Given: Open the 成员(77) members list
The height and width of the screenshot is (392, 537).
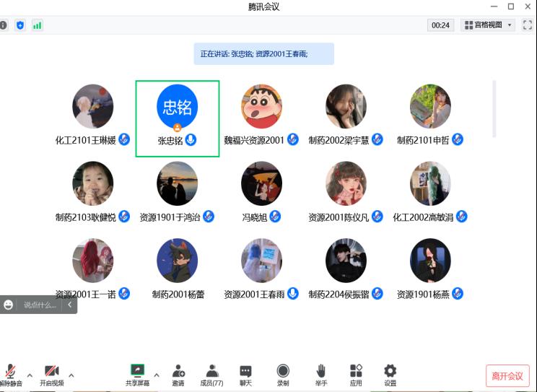Looking at the screenshot, I should (211, 371).
